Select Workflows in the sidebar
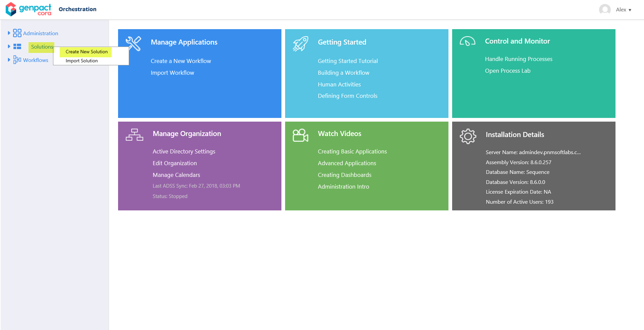644x330 pixels. [36, 60]
